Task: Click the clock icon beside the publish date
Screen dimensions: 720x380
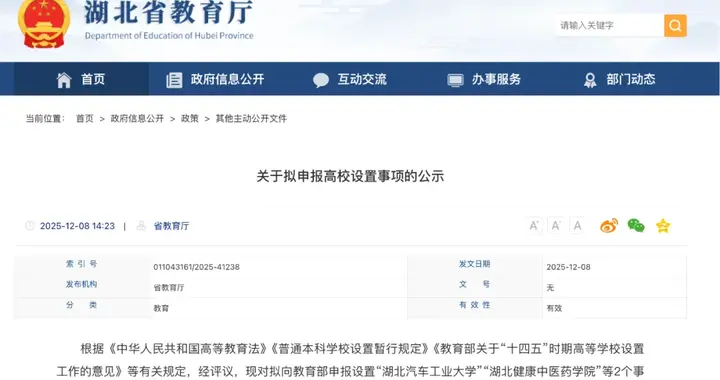Action: coord(29,226)
